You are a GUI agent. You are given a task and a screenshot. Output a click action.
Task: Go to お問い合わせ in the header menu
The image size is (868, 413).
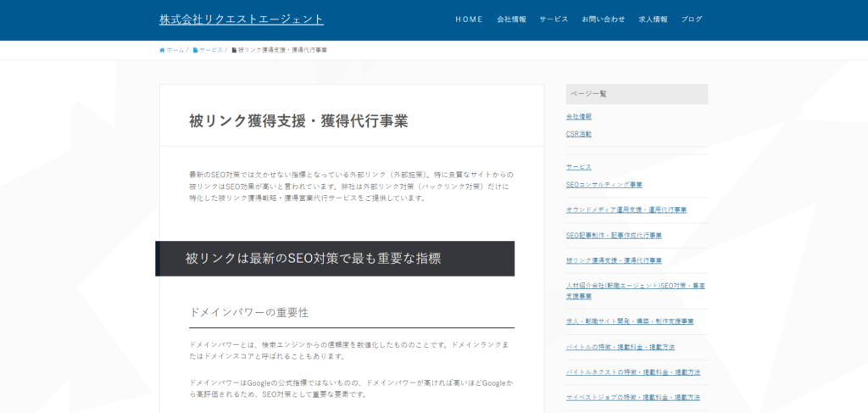(x=603, y=20)
